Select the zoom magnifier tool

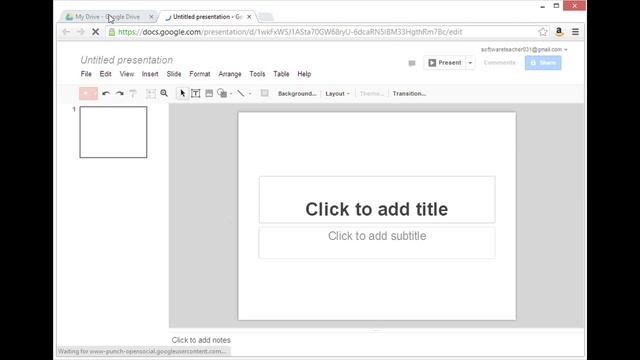click(x=164, y=93)
